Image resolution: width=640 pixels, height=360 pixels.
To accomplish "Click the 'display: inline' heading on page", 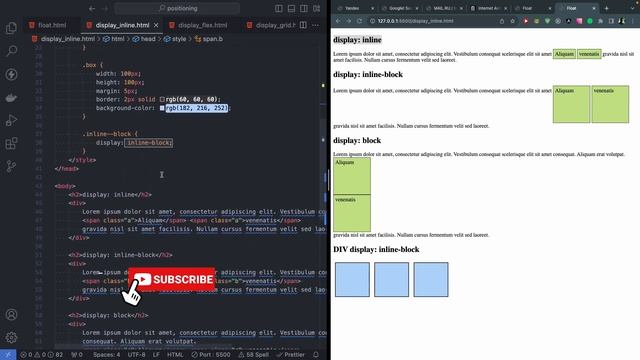I will [357, 40].
